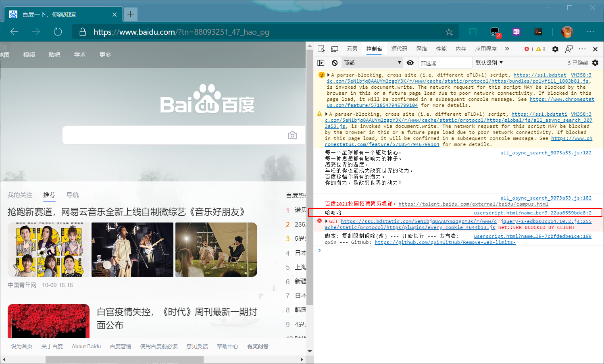Open DevTools settings gear
Image resolution: width=604 pixels, height=364 pixels.
[555, 49]
